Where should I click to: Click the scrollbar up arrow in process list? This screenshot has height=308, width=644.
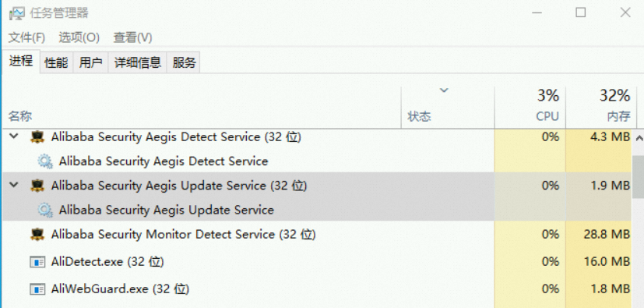click(x=639, y=139)
